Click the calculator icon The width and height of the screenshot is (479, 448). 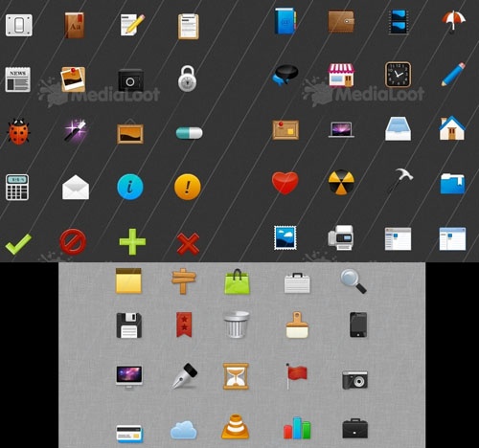[17, 188]
